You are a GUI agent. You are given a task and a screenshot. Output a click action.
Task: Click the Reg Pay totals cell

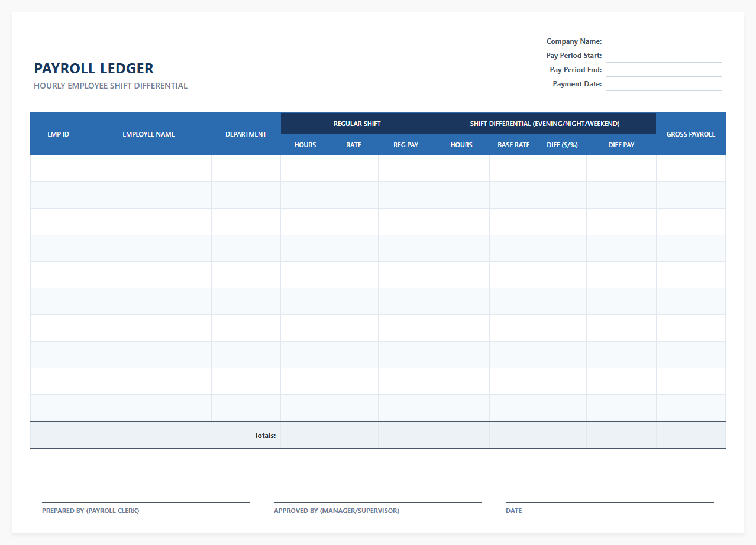click(406, 436)
